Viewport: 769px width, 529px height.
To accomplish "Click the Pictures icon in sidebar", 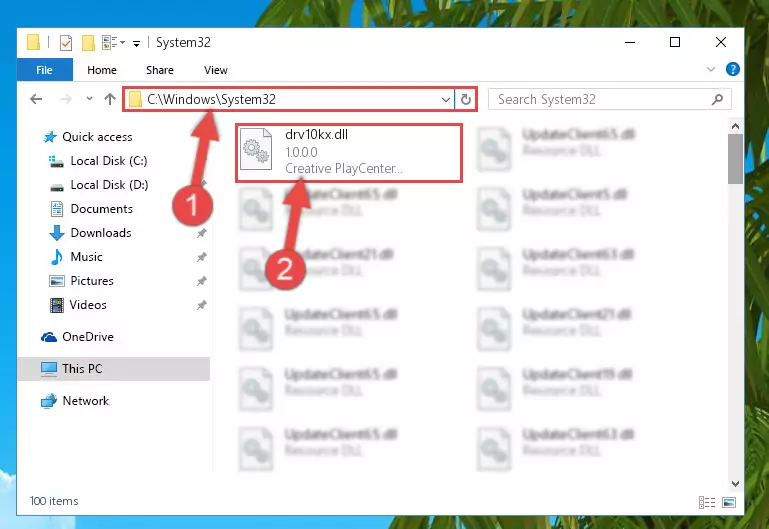I will 57,281.
